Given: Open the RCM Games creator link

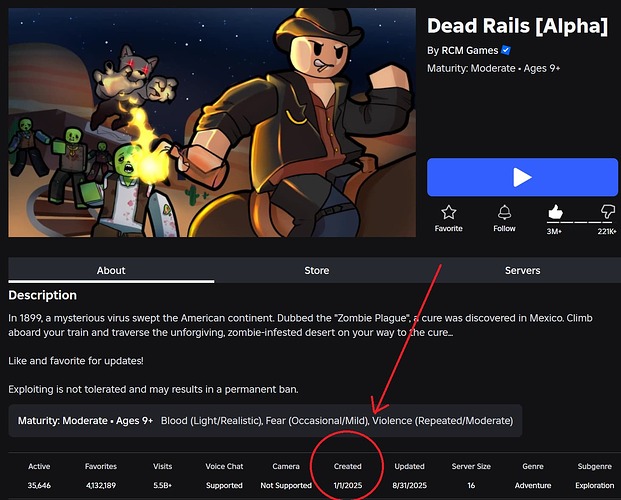Looking at the screenshot, I should (470, 50).
